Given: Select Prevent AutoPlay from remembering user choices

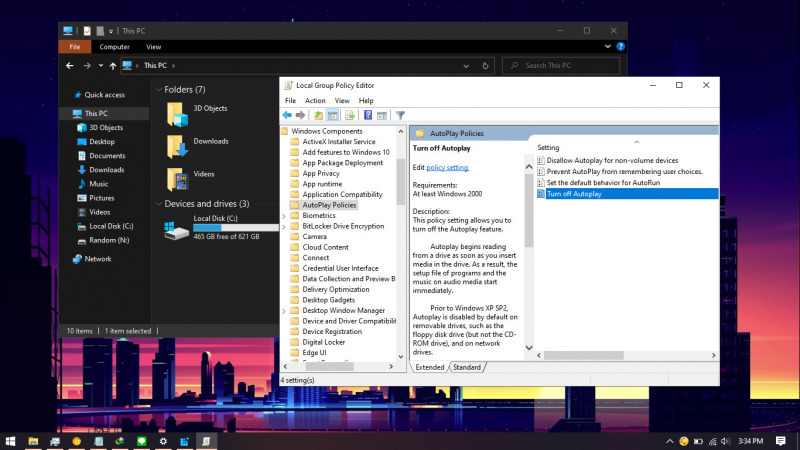Looking at the screenshot, I should click(x=624, y=171).
